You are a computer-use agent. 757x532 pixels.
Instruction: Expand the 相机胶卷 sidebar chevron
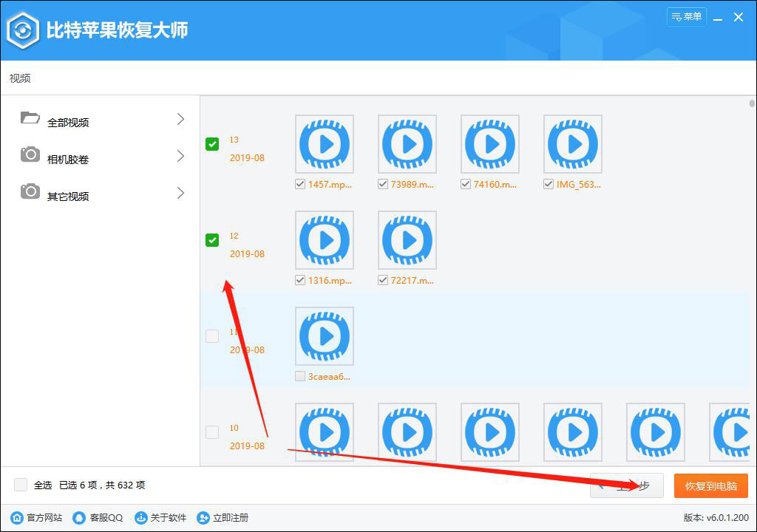point(180,157)
